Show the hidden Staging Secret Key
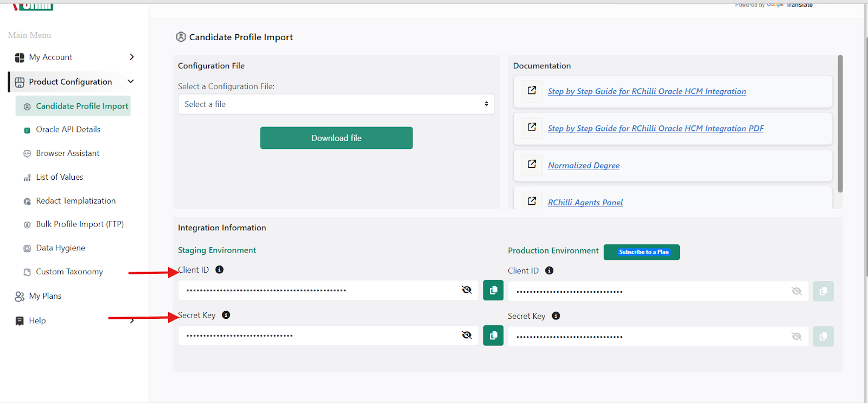Screen dimensions: 868x403 (x=467, y=335)
